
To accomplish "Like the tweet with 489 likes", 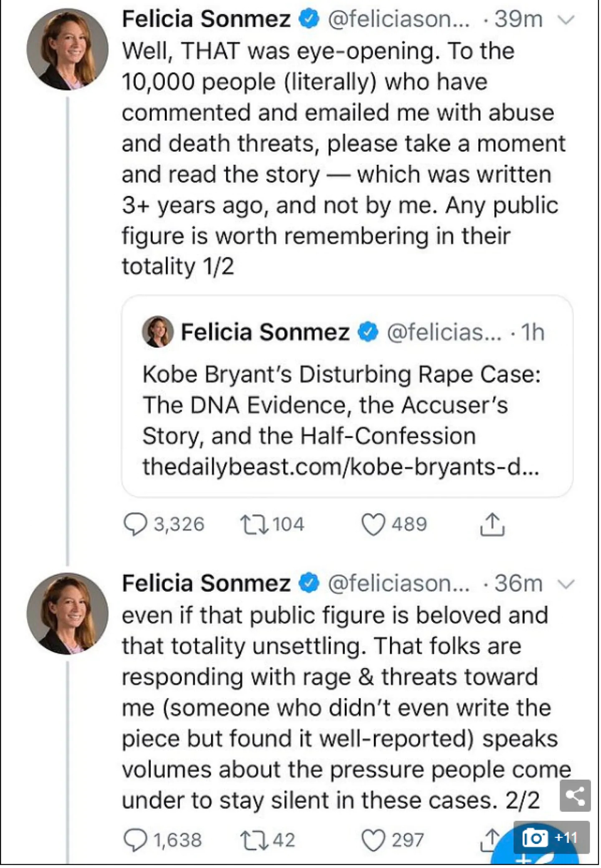I will pyautogui.click(x=373, y=524).
